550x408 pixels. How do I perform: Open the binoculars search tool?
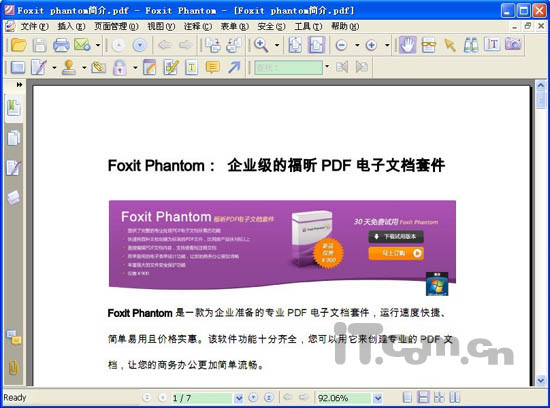[471, 45]
